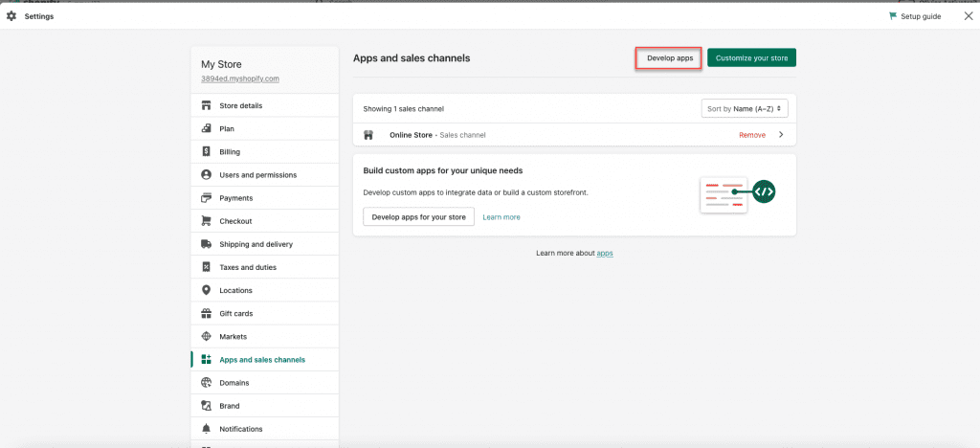980x448 pixels.
Task: Open the Learn more link
Action: click(x=501, y=217)
